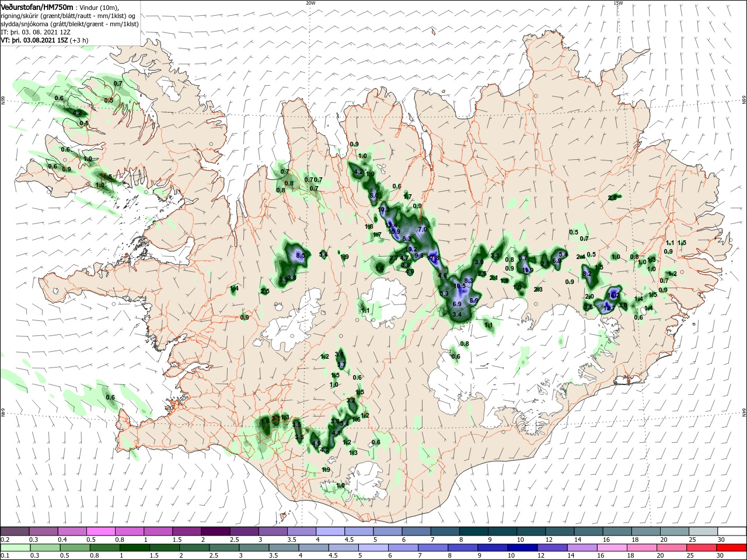Click the 10.2 precipitation value

pyautogui.click(x=411, y=249)
